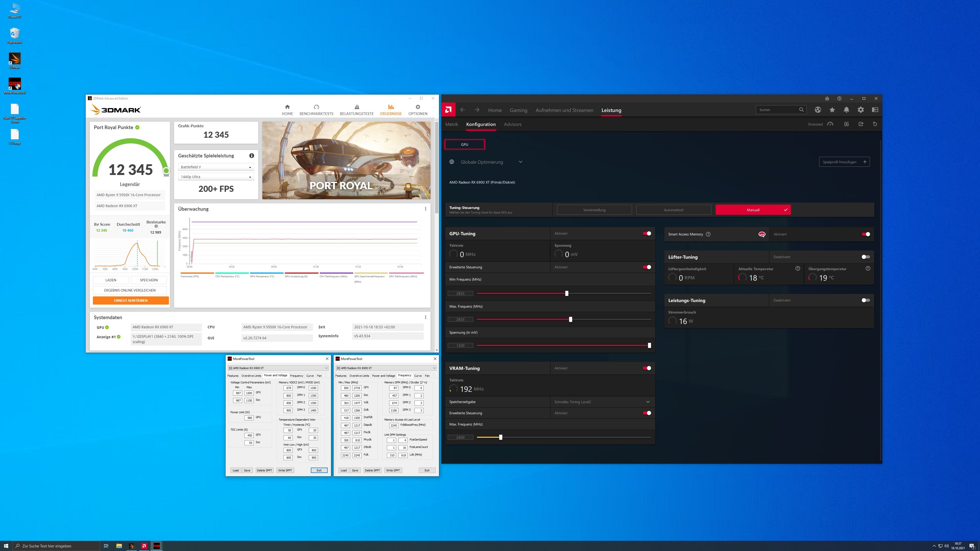980x551 pixels.
Task: Go forward in Radeon Software
Action: pos(477,110)
